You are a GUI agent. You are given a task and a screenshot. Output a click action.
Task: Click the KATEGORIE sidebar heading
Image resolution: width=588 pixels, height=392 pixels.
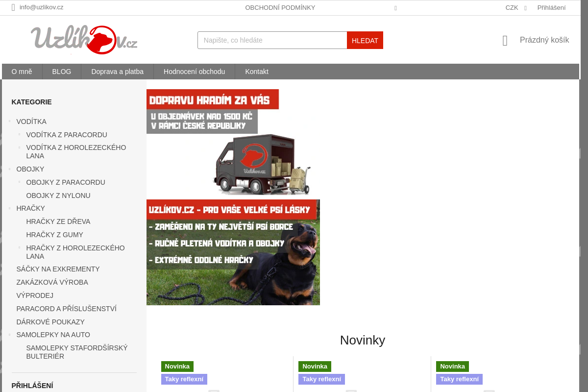(x=32, y=102)
